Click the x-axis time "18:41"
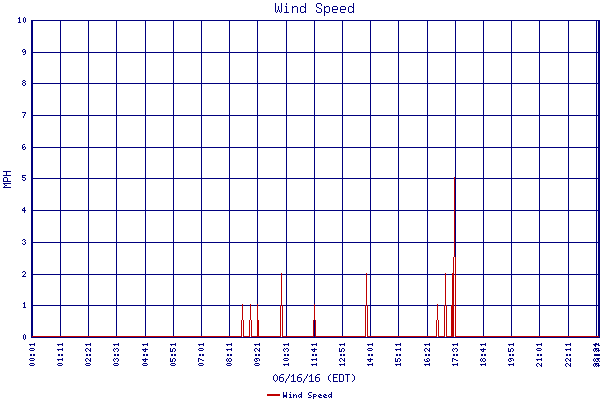The width and height of the screenshot is (600, 400). point(483,354)
